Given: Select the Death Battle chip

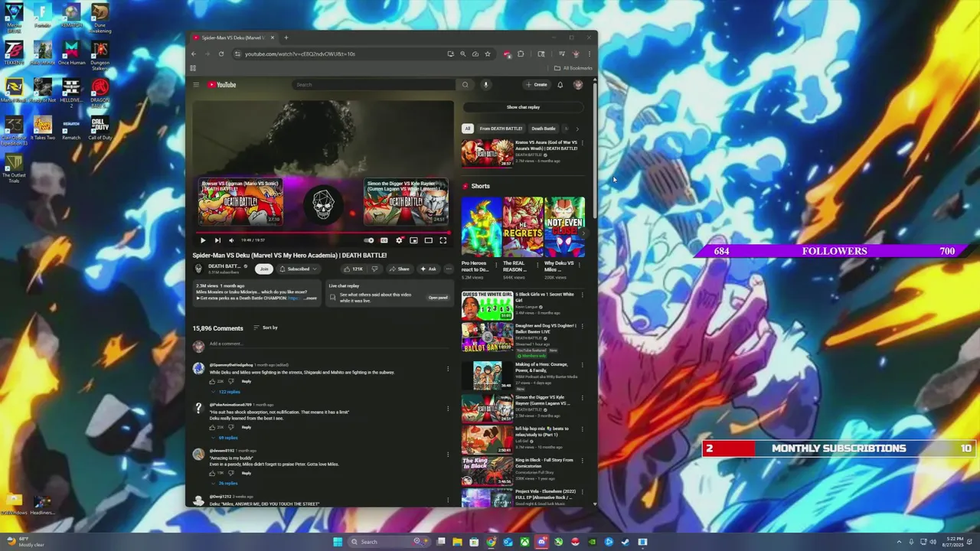Looking at the screenshot, I should 544,129.
